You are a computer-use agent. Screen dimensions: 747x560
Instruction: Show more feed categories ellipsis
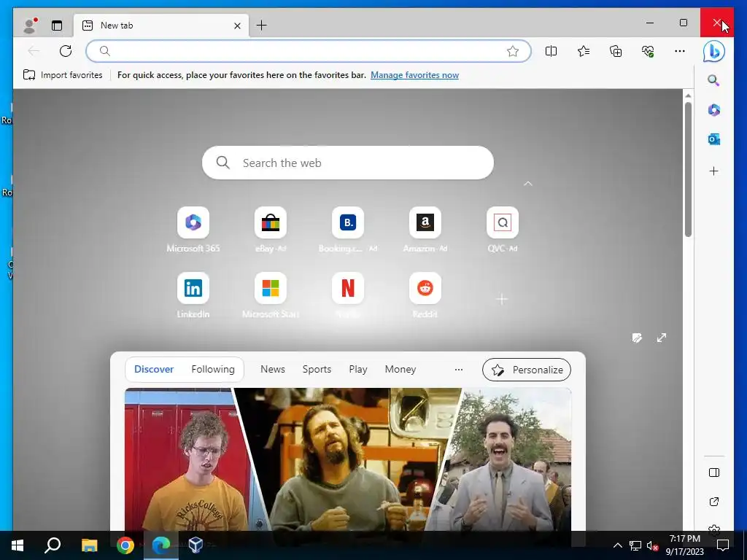click(459, 370)
